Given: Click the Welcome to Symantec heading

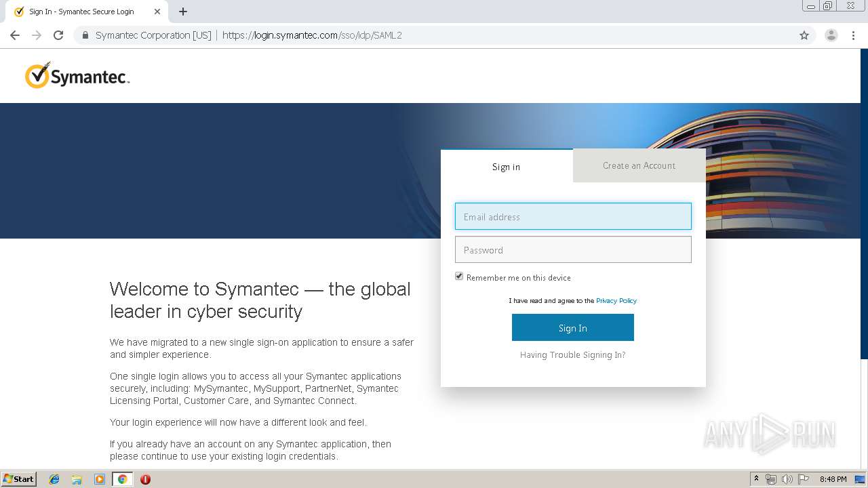Looking at the screenshot, I should 260,300.
